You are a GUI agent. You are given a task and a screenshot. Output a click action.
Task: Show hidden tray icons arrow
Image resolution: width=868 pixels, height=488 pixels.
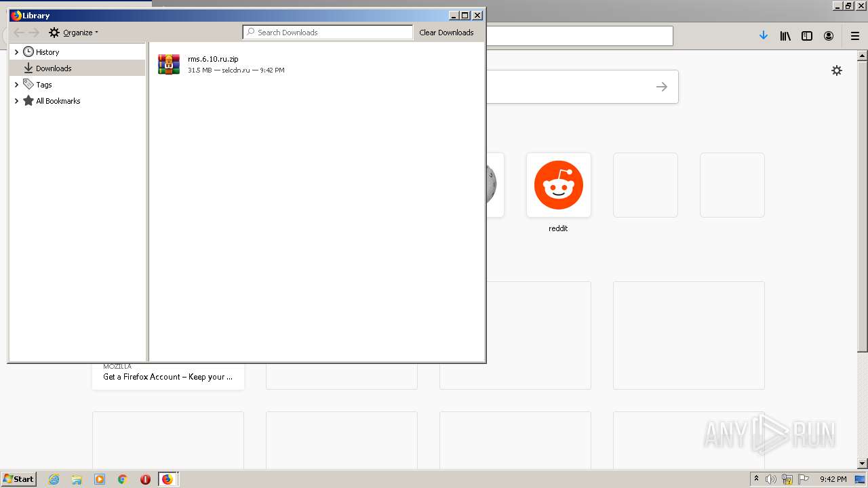point(756,479)
